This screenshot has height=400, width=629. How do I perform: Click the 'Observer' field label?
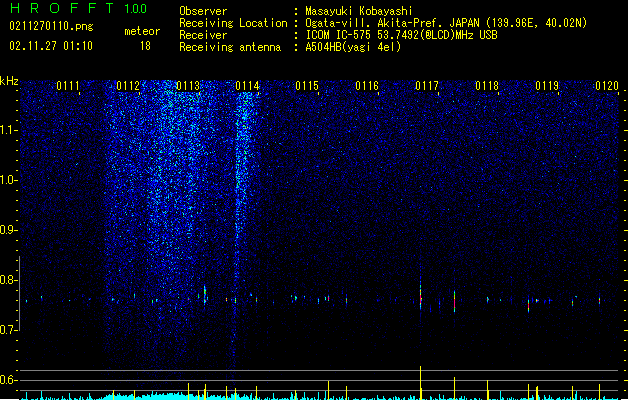coord(203,11)
